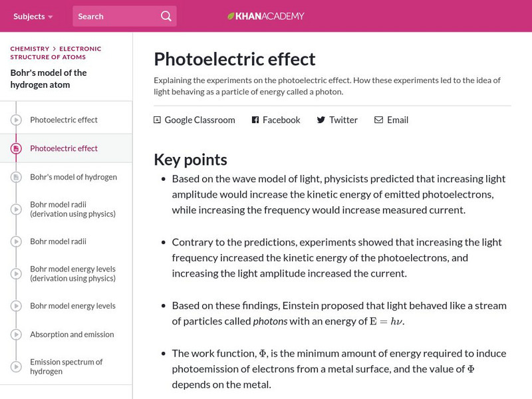This screenshot has height=399, width=532.
Task: Open Emission spectrum of hydrogen lesson
Action: tap(66, 366)
